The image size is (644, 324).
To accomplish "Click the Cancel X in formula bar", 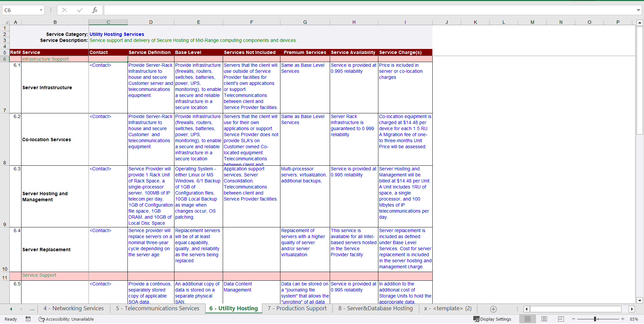I will coord(64,10).
